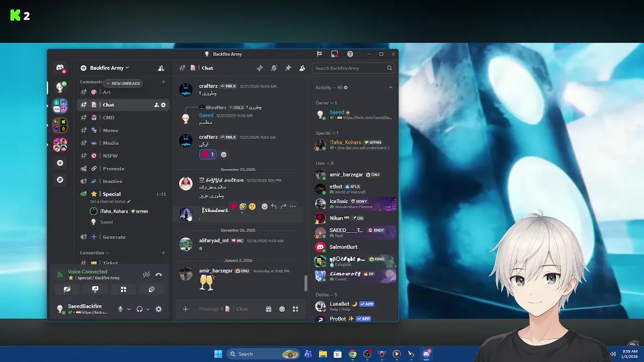Open apps icon in message bar
Screen dimensions: 644x362
(295, 309)
